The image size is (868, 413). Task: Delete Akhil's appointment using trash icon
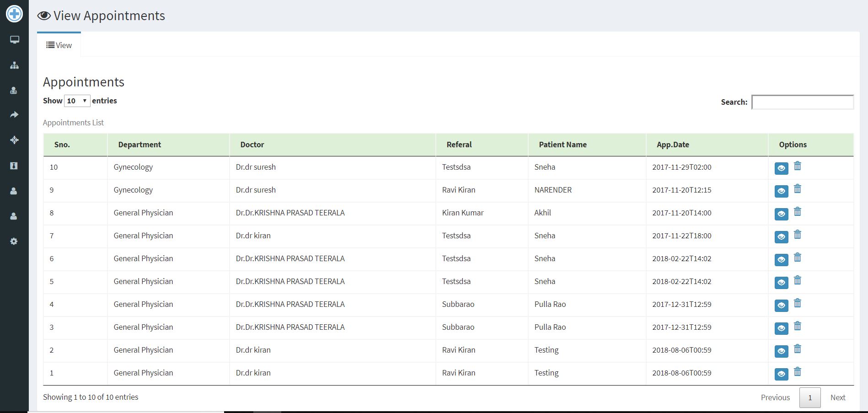click(797, 212)
